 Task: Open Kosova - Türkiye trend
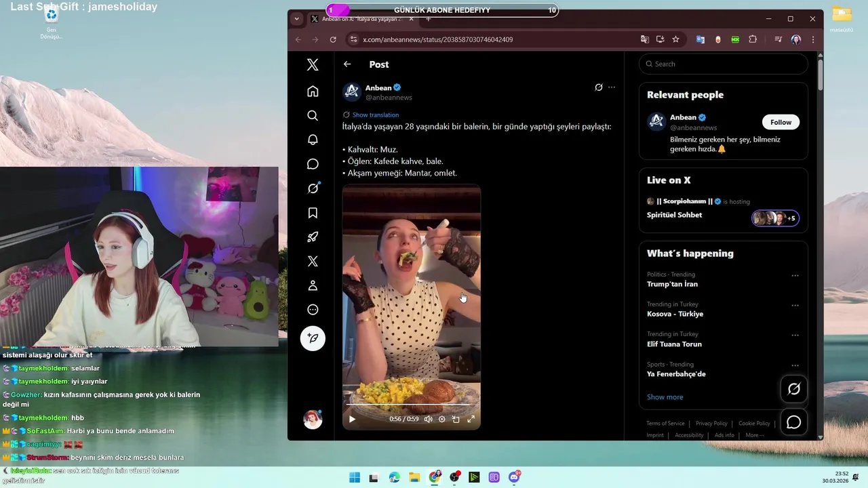click(675, 314)
